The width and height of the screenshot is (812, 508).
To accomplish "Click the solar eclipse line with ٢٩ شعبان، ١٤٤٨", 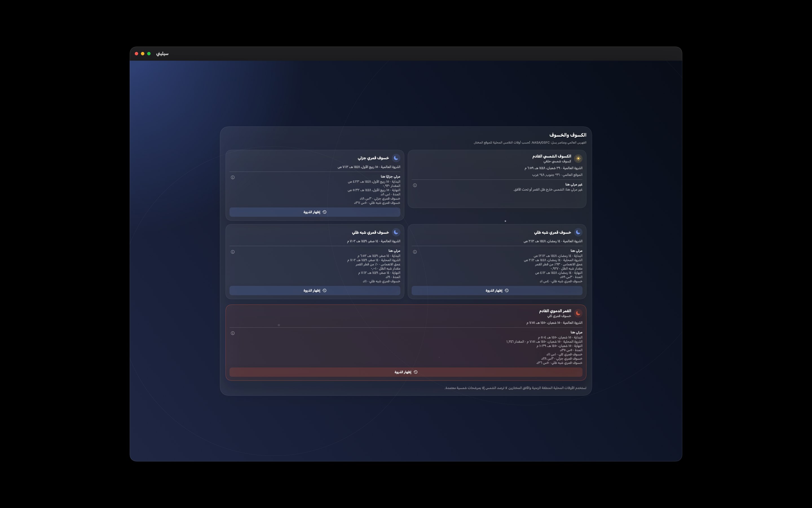I will (553, 168).
